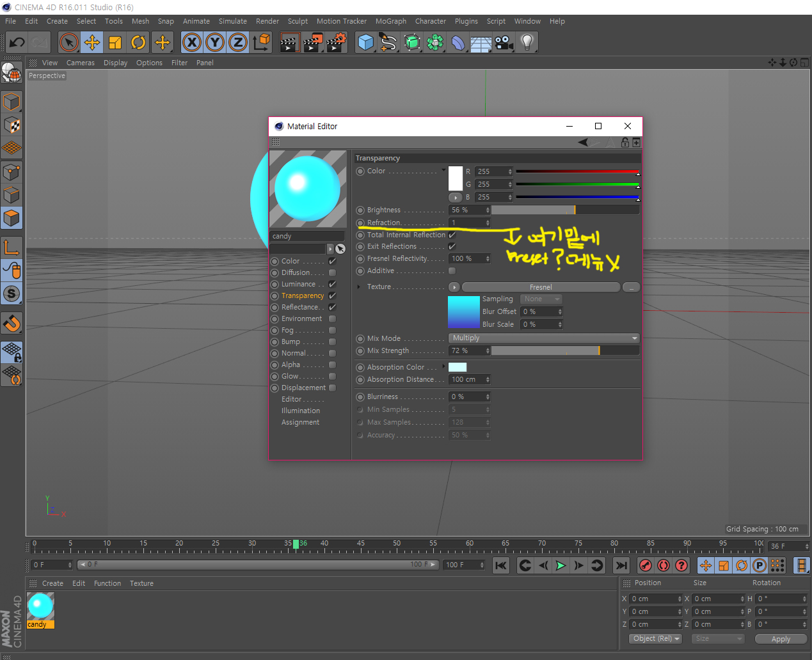
Task: Click the record active objects button
Action: pyautogui.click(x=646, y=565)
